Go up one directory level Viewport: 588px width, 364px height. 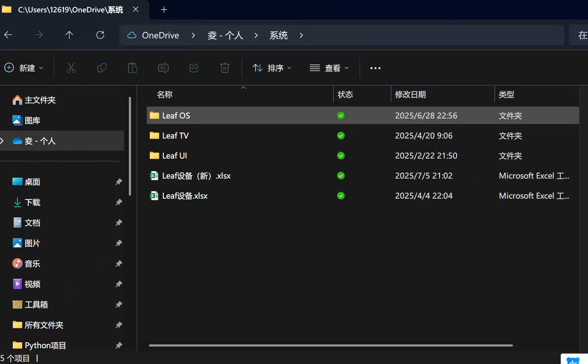pyautogui.click(x=70, y=35)
